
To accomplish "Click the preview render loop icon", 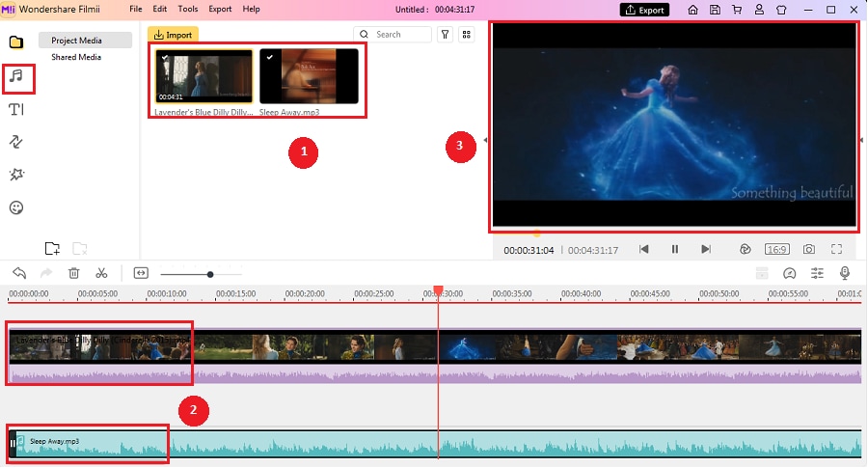I will click(x=746, y=249).
